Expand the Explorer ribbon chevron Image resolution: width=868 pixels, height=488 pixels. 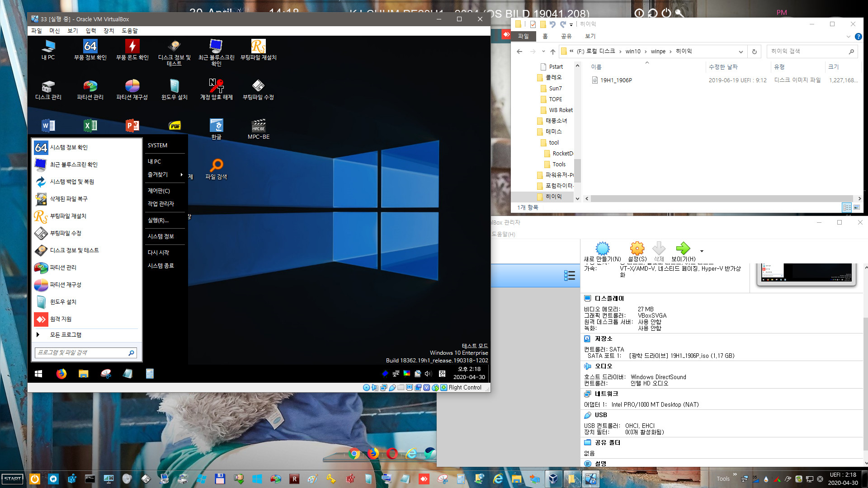tap(848, 37)
